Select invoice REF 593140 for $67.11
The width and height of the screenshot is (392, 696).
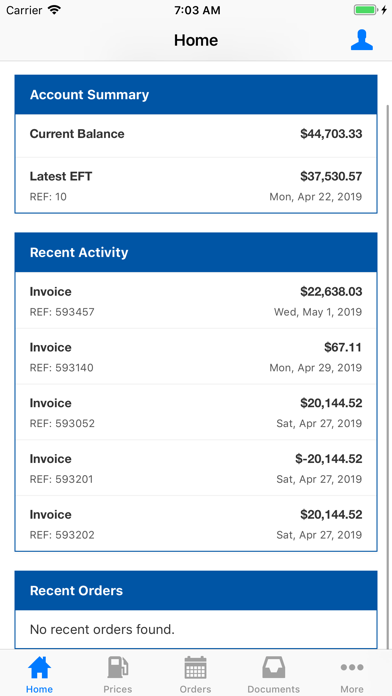[196, 356]
